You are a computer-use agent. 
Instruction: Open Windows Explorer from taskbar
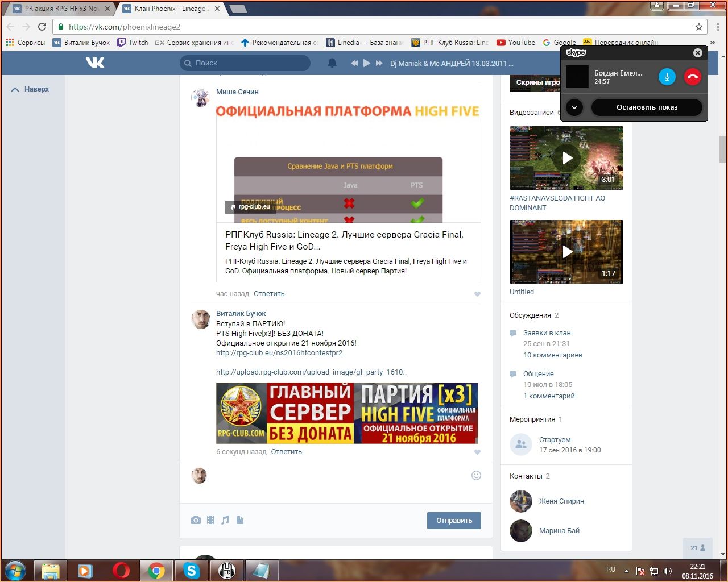coord(51,570)
